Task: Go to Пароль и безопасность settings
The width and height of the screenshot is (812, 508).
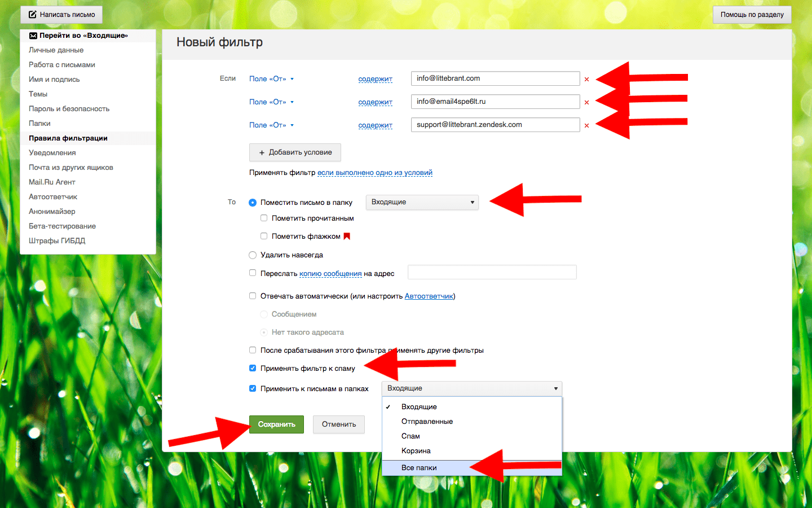Action: click(69, 109)
